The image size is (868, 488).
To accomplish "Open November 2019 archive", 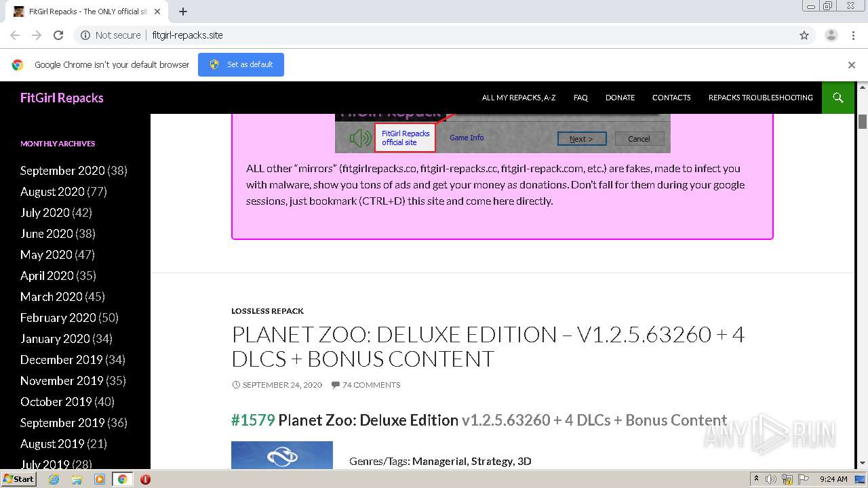I will click(x=62, y=381).
